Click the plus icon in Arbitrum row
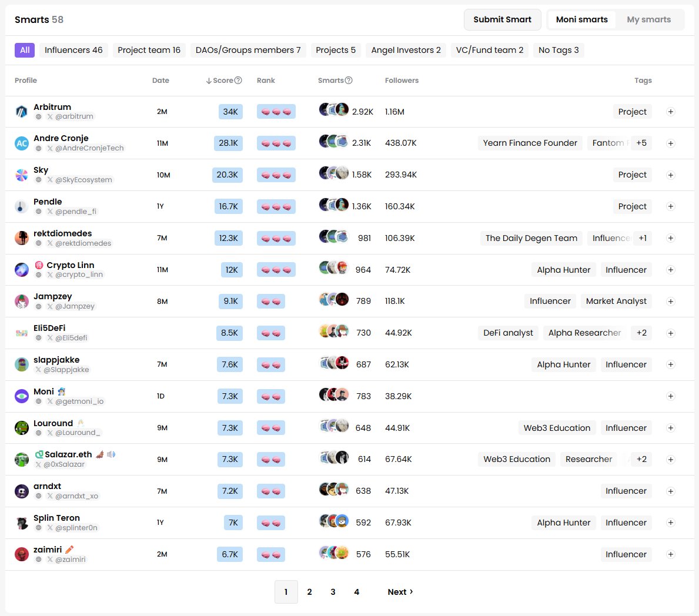Screen dimensions: 699x616 pos(670,112)
